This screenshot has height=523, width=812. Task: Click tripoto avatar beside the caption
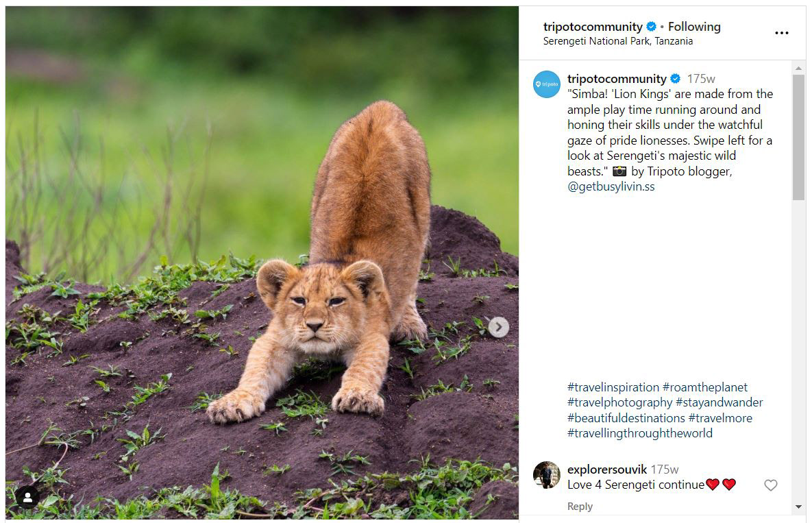coord(547,84)
